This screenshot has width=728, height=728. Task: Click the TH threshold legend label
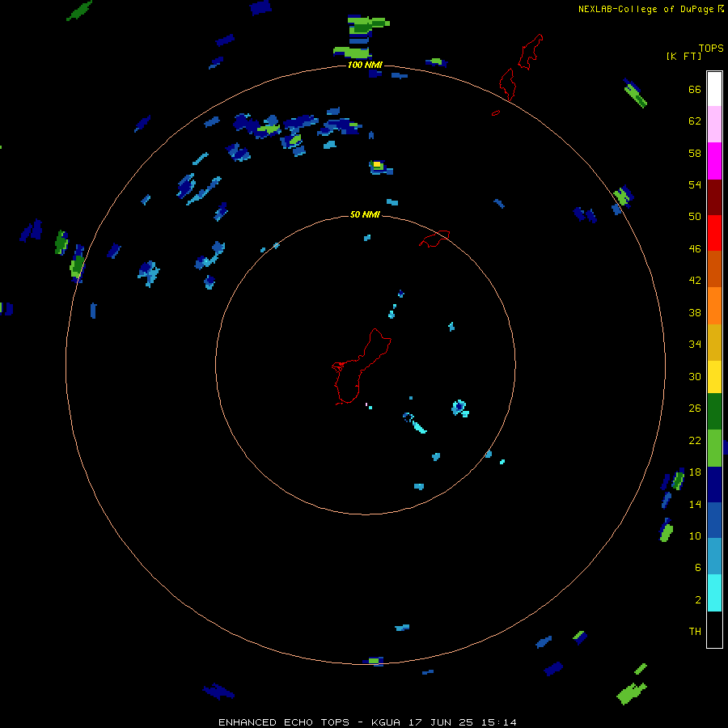pyautogui.click(x=695, y=632)
